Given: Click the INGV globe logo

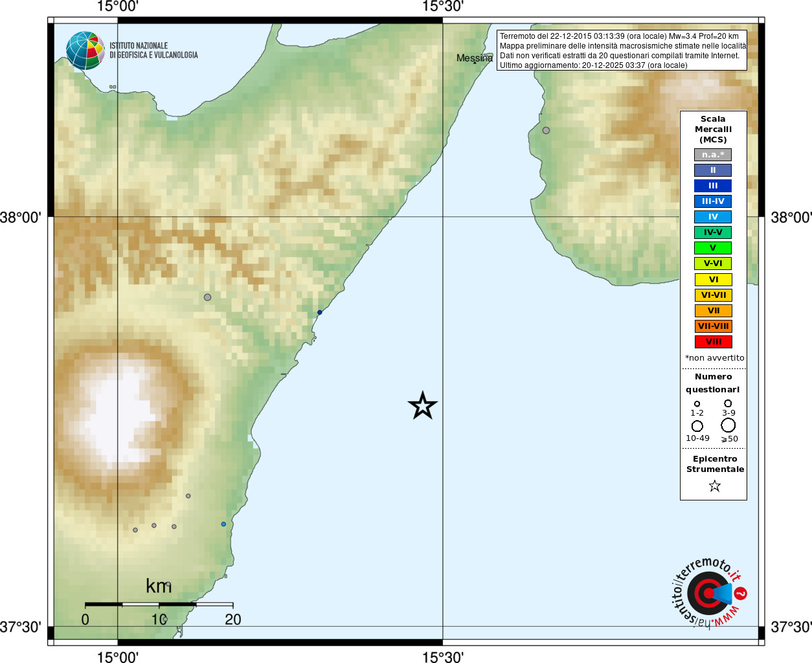Looking at the screenshot, I should 85,51.
